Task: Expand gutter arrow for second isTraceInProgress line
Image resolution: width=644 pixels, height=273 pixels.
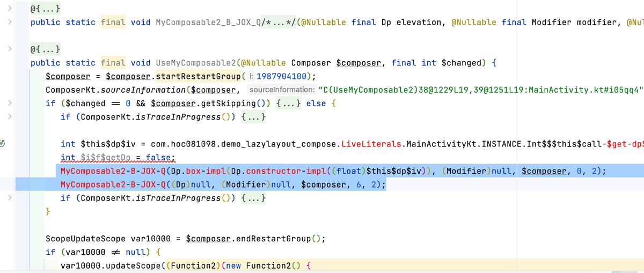Action: (x=10, y=198)
